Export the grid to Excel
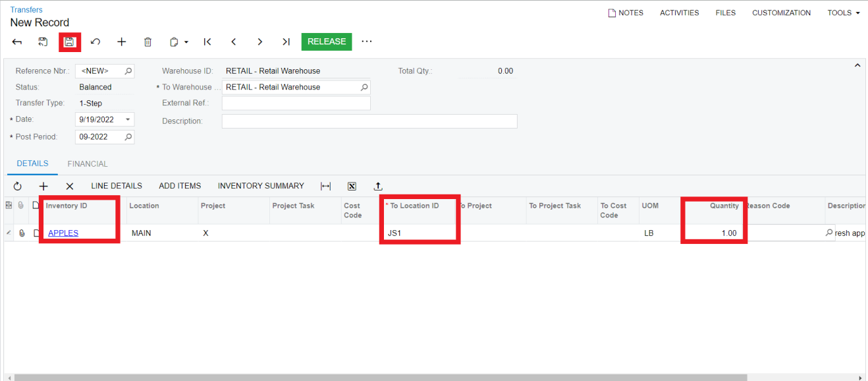This screenshot has width=868, height=381. tap(352, 186)
